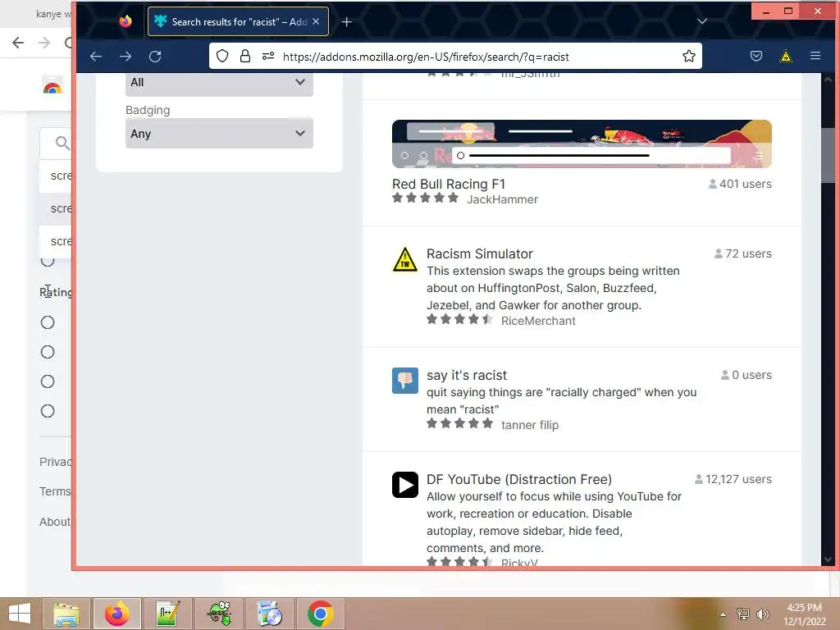Open the Windows Start menu
This screenshot has width=840, height=630.
[x=20, y=614]
